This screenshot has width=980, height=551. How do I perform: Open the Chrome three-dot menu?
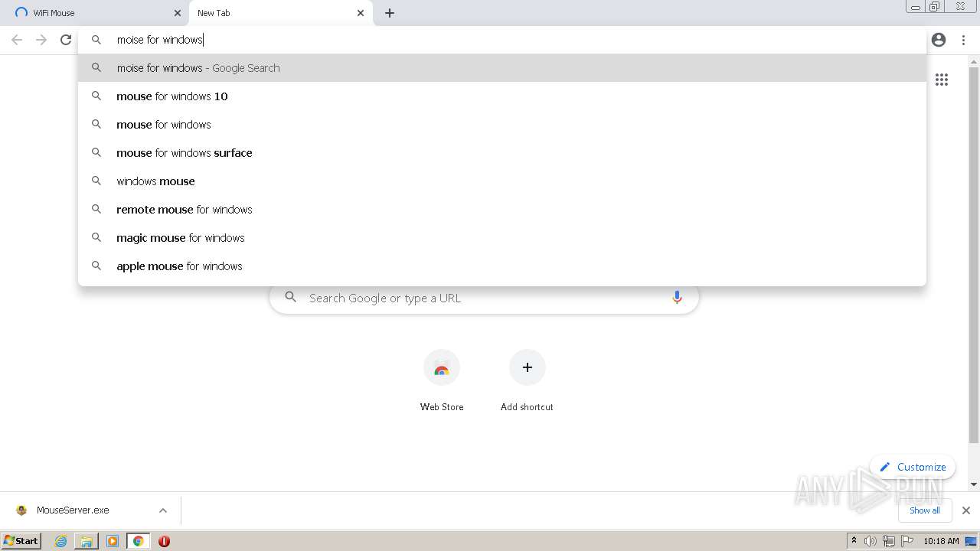(963, 40)
